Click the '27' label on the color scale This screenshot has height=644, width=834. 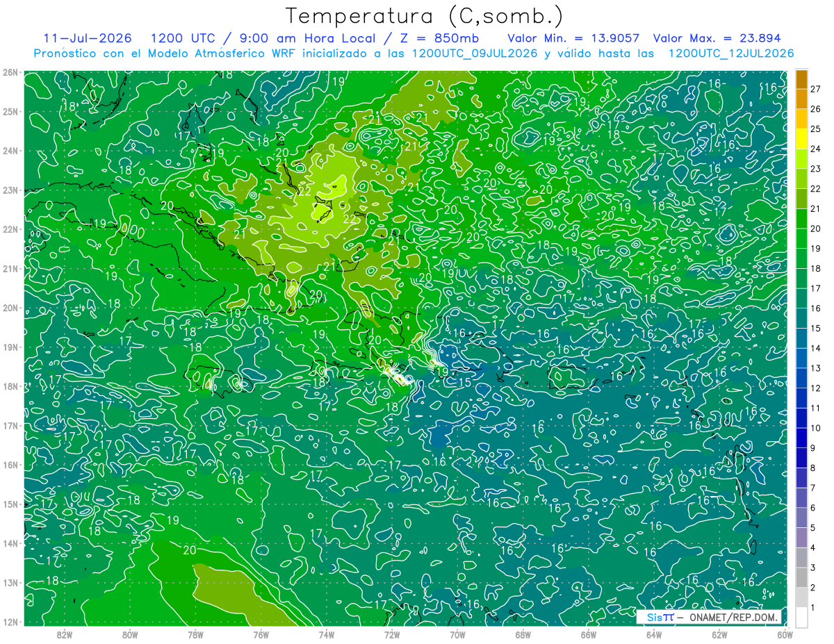[815, 89]
